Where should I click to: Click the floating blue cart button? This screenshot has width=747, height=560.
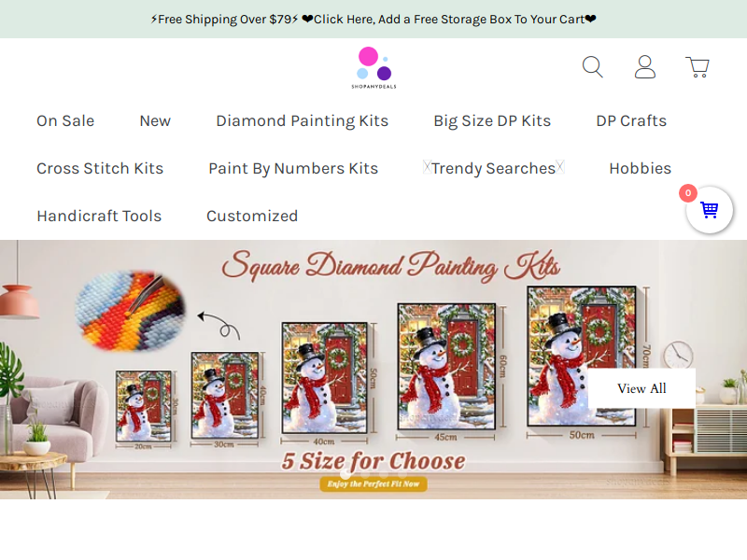710,209
